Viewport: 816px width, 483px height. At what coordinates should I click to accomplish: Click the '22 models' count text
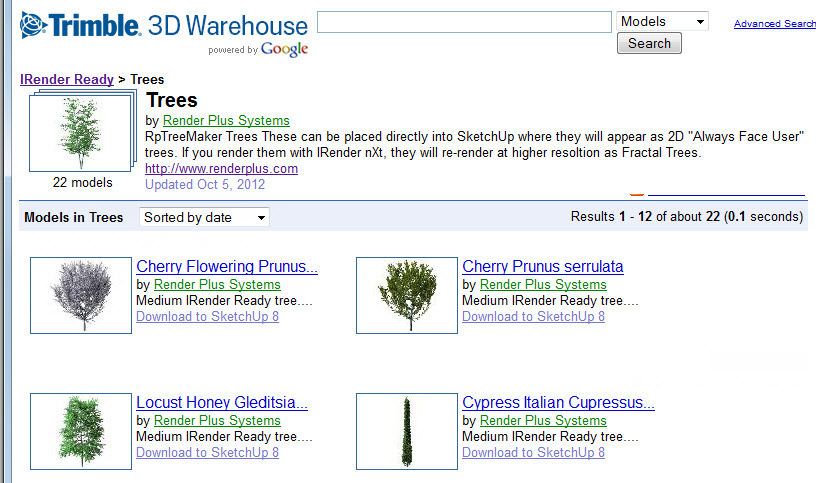click(82, 183)
